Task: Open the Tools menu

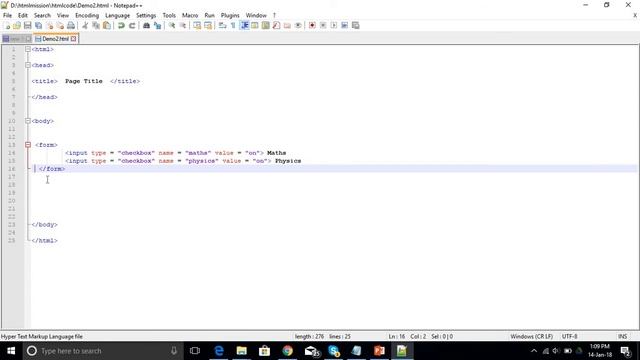Action: pyautogui.click(x=169, y=15)
